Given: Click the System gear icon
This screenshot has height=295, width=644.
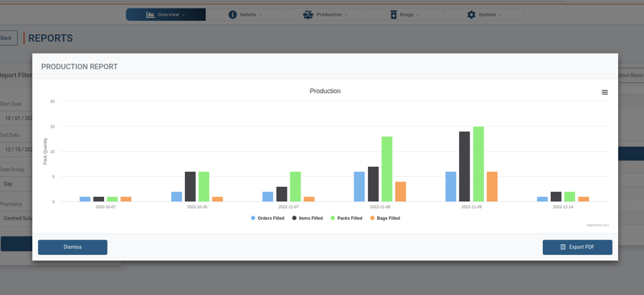Looking at the screenshot, I should 471,14.
